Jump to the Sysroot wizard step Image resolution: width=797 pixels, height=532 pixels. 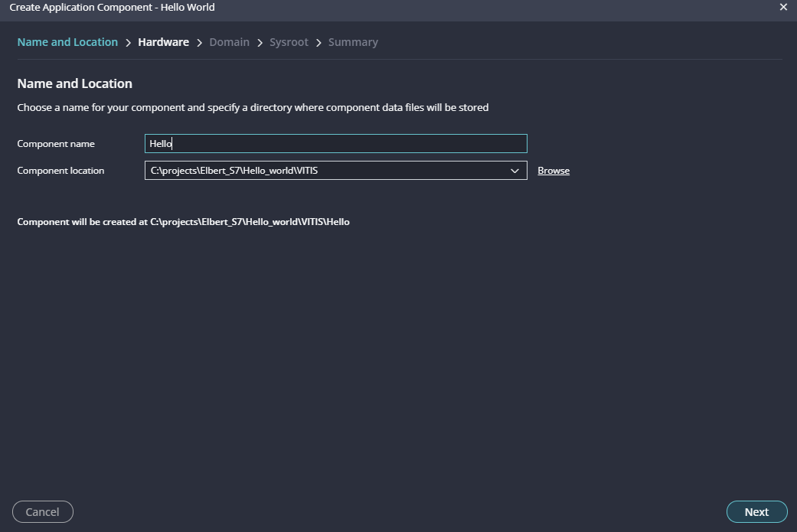point(289,42)
